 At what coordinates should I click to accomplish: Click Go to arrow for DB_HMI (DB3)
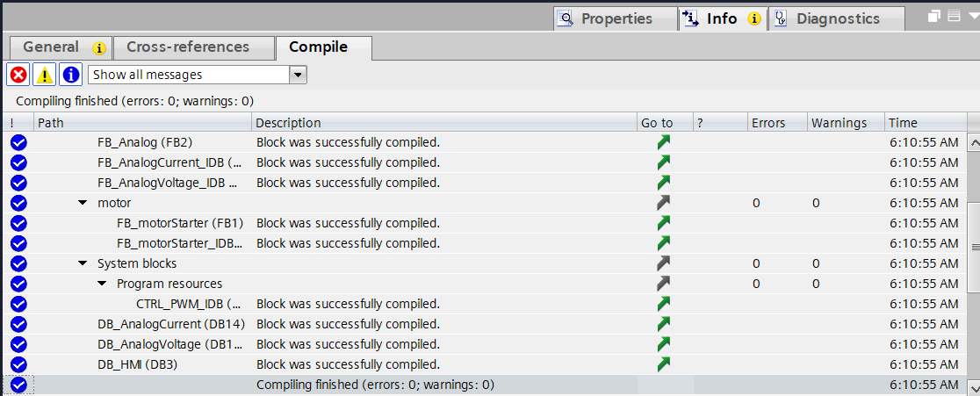tap(663, 364)
